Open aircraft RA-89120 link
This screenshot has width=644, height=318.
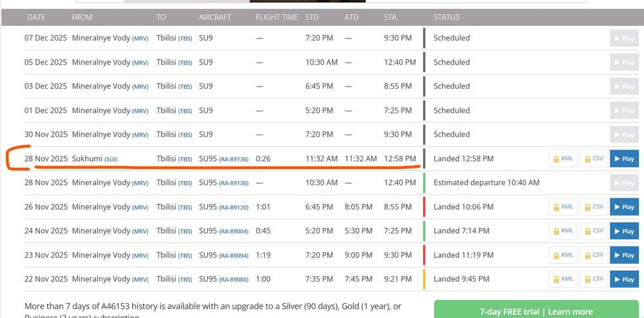(234, 207)
